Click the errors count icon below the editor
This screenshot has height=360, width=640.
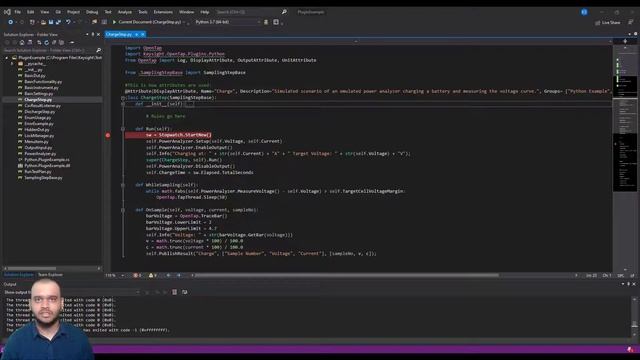pyautogui.click(x=136, y=276)
